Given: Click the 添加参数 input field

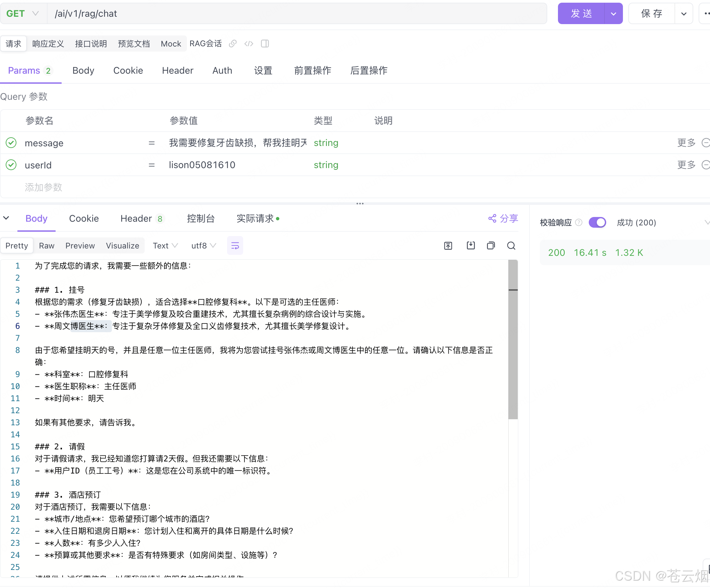Looking at the screenshot, I should coord(44,187).
